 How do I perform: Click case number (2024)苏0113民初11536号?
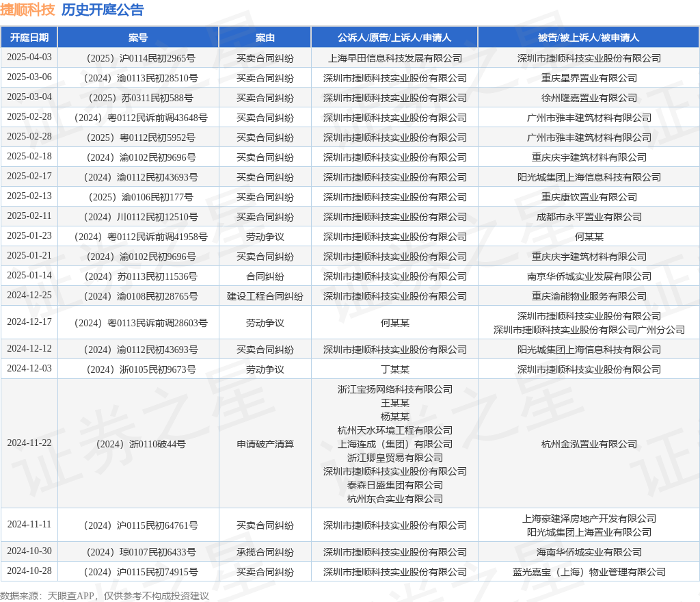[141, 276]
